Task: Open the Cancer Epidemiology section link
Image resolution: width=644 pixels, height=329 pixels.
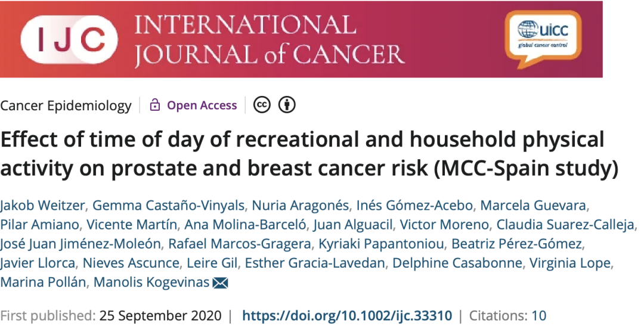Action: (x=66, y=105)
